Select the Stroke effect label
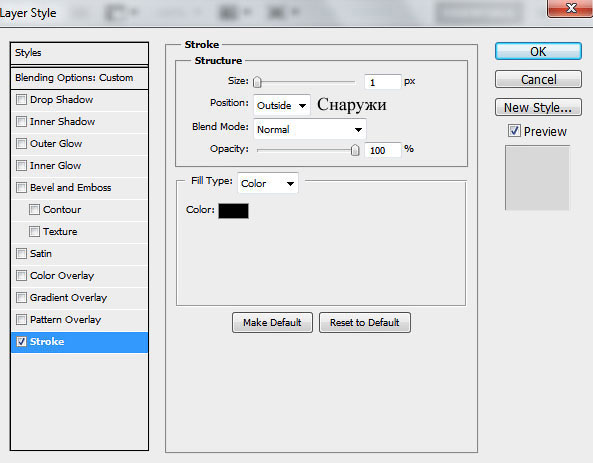The height and width of the screenshot is (463, 593). tap(47, 342)
